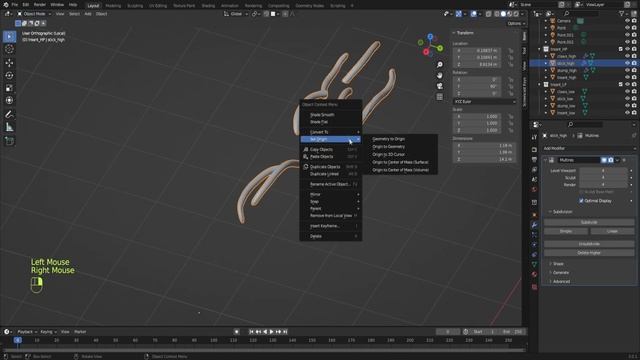Select the Rotate tool
Screen dimensions: 640x360
click(x=9, y=76)
